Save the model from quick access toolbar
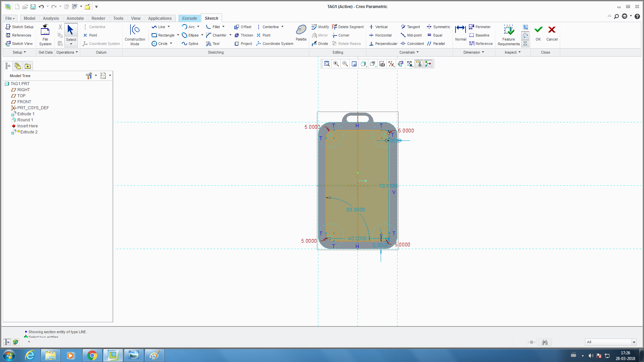Image resolution: width=644 pixels, height=362 pixels. [x=33, y=7]
